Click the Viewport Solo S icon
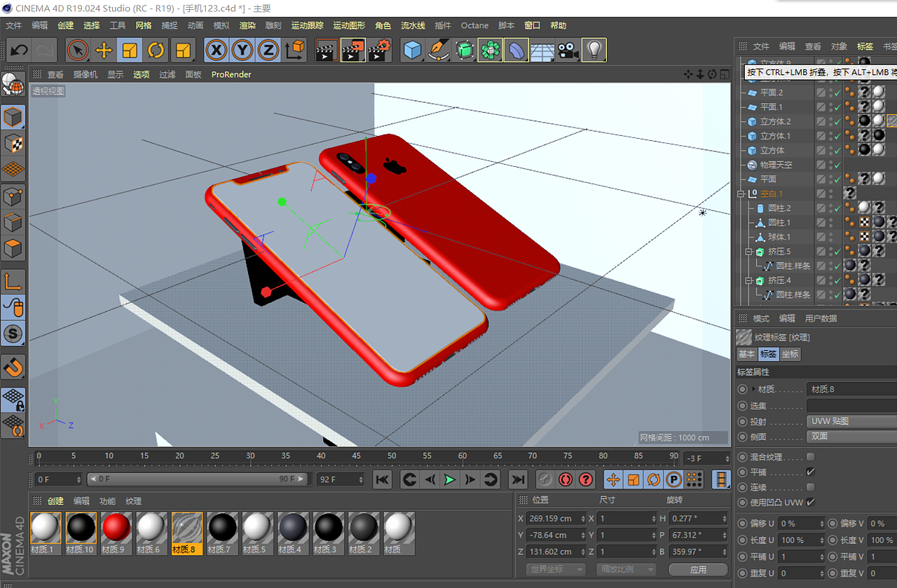 [13, 334]
